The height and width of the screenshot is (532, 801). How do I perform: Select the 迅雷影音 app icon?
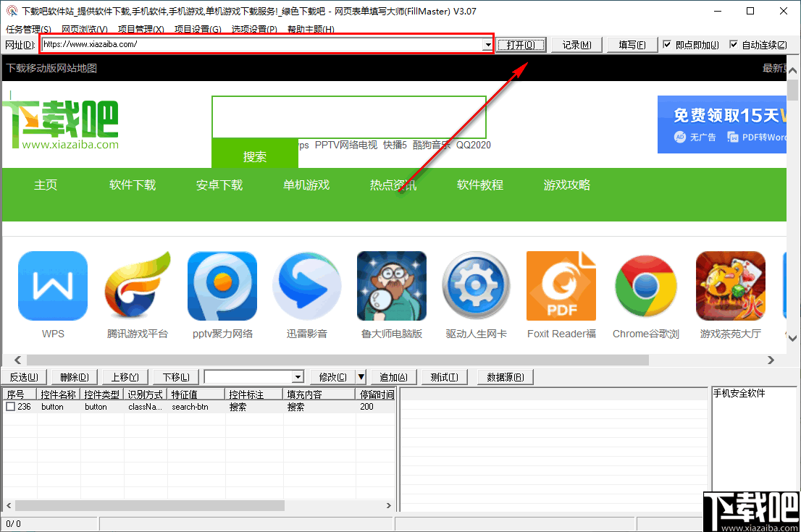(307, 285)
